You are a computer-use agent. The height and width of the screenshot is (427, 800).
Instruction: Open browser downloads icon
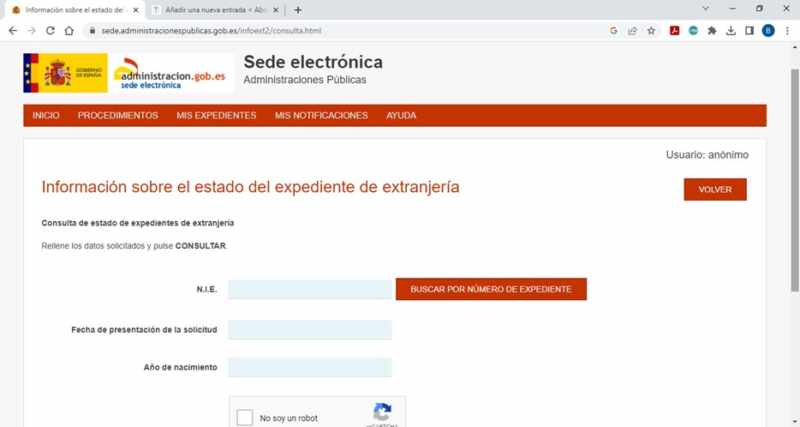pos(731,31)
